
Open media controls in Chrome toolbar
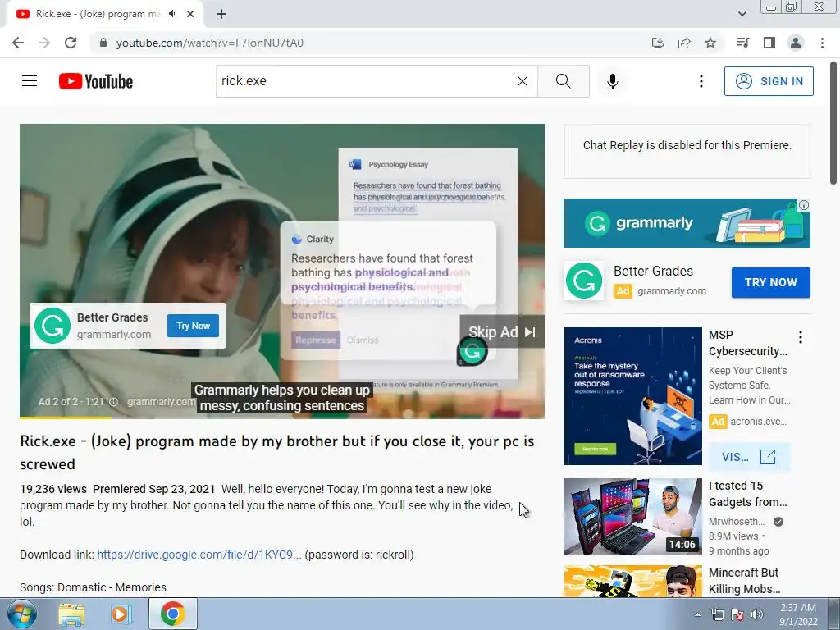point(742,43)
